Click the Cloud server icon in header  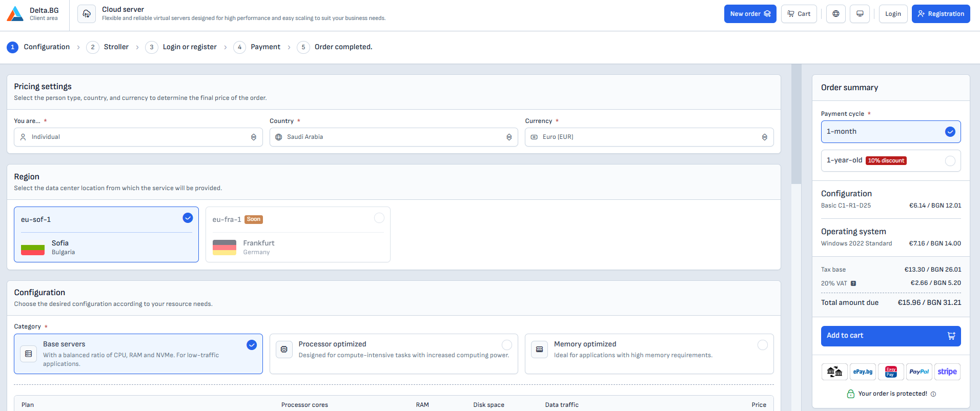(x=87, y=14)
